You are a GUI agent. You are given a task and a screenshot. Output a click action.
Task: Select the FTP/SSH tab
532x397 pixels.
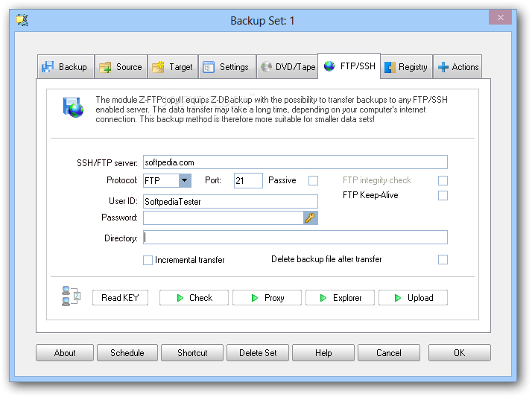pos(349,66)
